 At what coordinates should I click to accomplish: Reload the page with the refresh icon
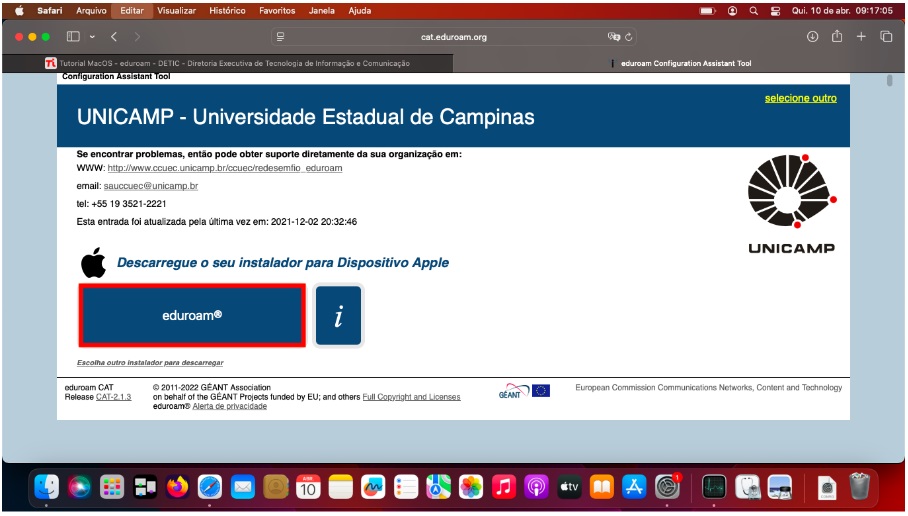tap(628, 37)
